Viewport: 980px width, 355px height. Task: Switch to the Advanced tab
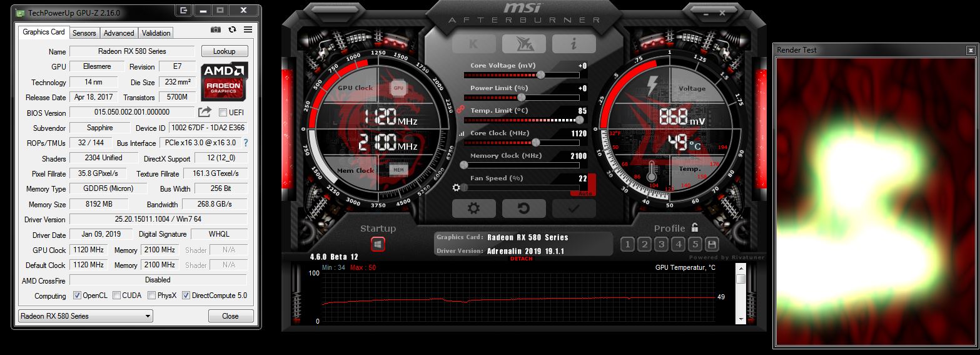point(119,33)
